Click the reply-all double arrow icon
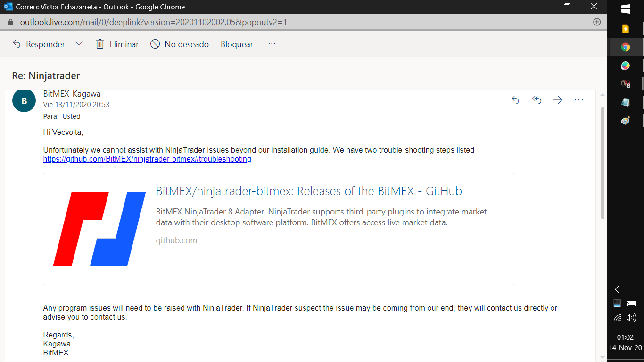Screen dimensions: 644x362 coord(537,100)
